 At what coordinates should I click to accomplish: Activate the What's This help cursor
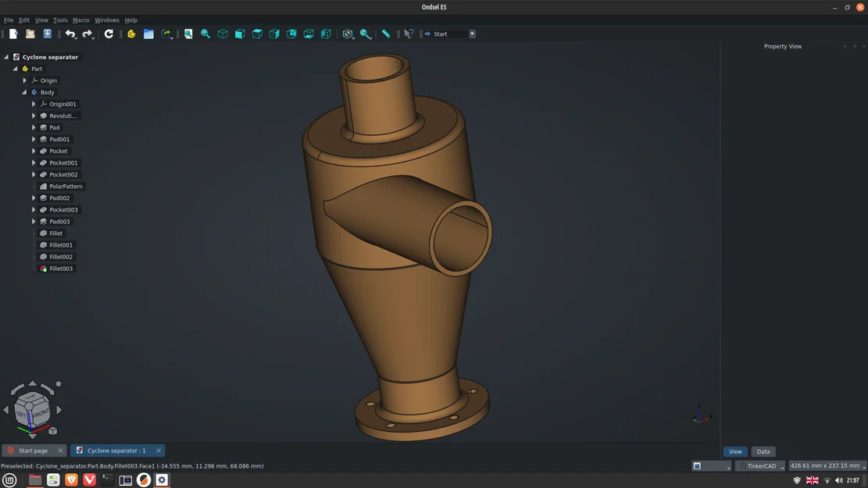point(408,34)
